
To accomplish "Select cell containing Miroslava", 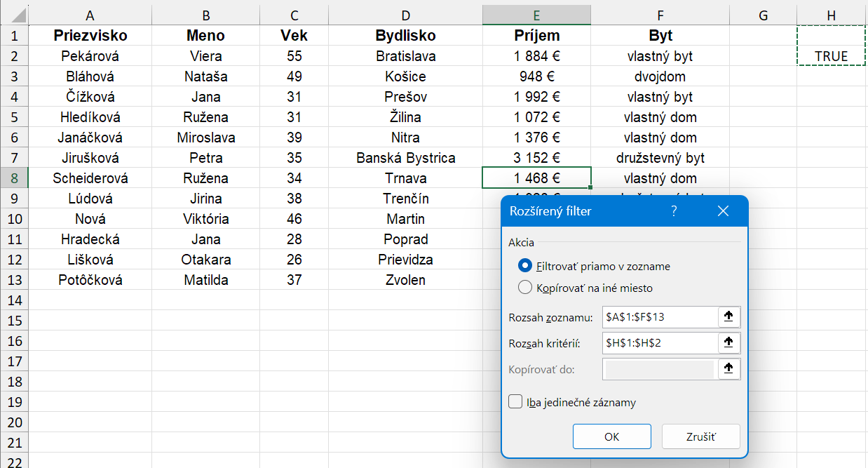I will pos(205,138).
